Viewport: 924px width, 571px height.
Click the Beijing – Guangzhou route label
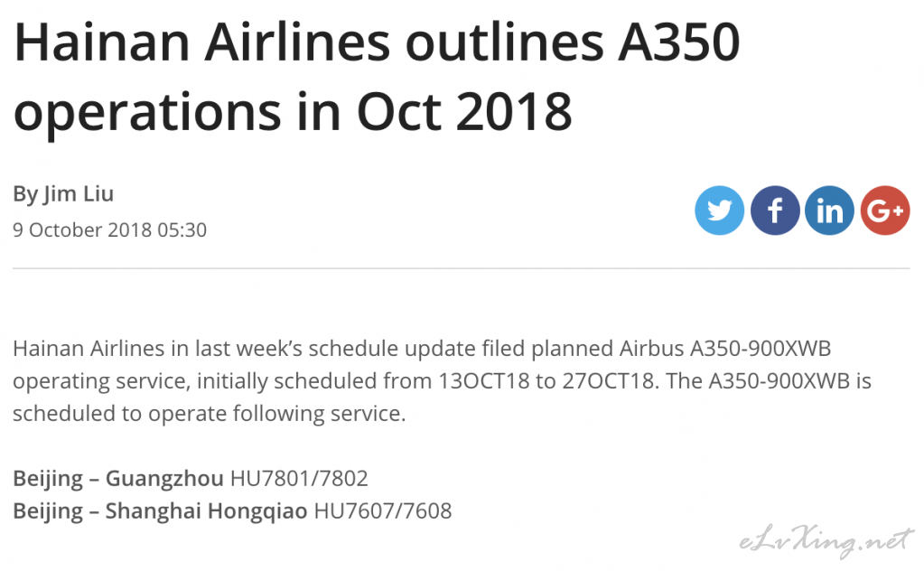click(x=117, y=479)
